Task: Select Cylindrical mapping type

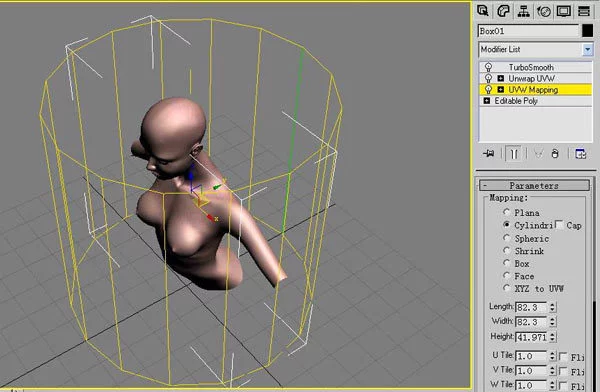Action: click(x=506, y=225)
